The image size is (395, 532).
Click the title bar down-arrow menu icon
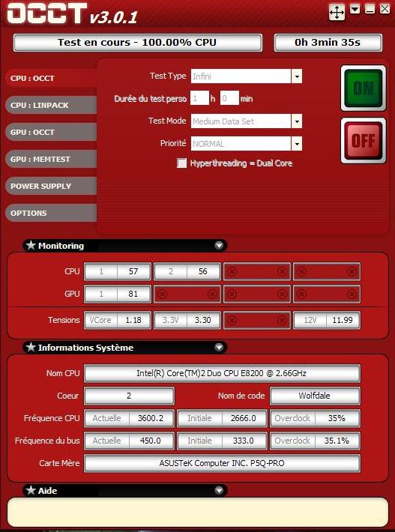click(355, 9)
